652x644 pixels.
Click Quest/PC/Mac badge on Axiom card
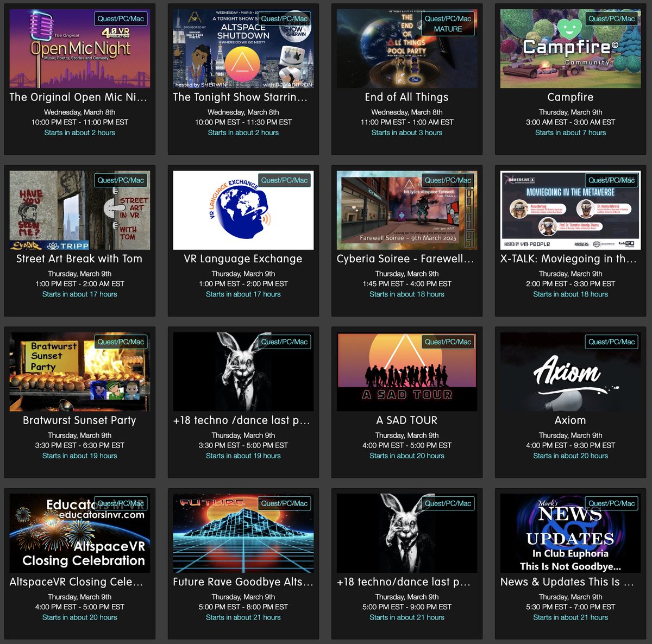click(611, 342)
